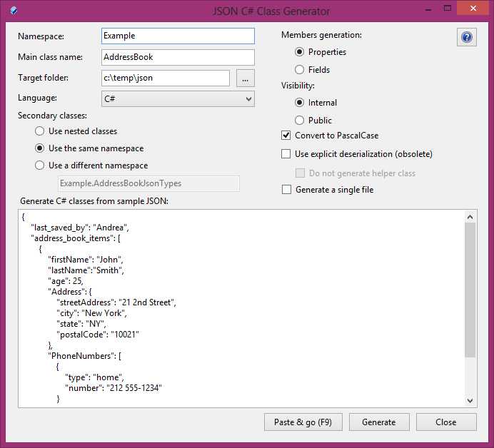Click the "PhoneNumbers": [ line
This screenshot has width=494, height=448.
(84, 356)
